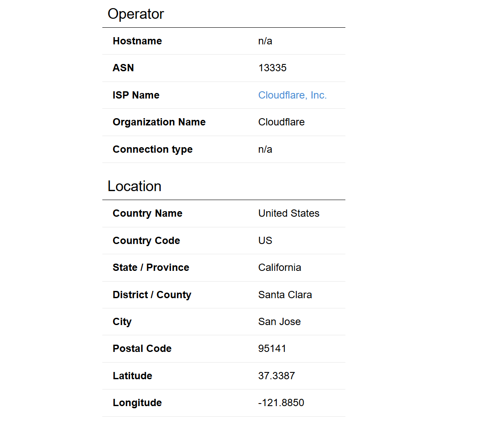Image resolution: width=504 pixels, height=427 pixels.
Task: Click the Organization Name label
Action: click(159, 122)
